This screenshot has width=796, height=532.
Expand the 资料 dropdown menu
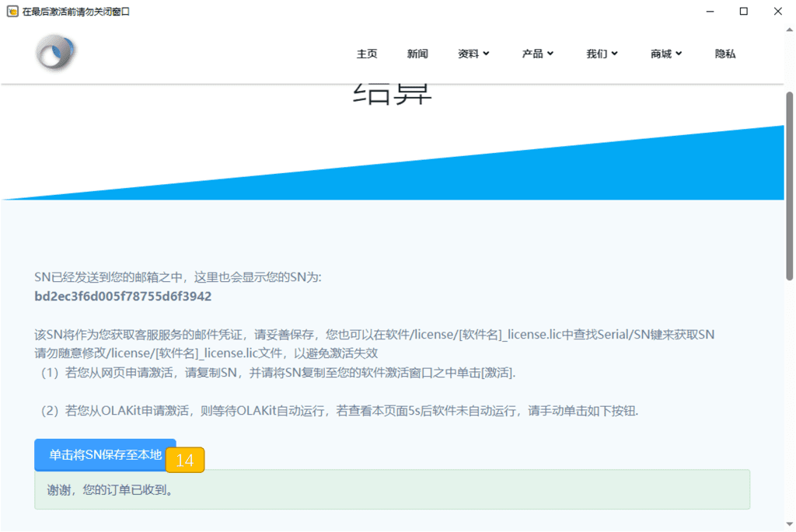[473, 54]
